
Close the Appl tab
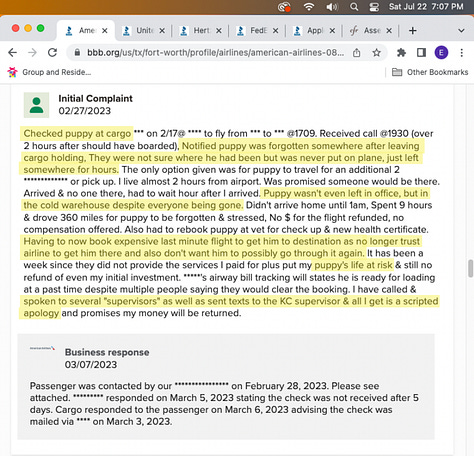coord(332,31)
